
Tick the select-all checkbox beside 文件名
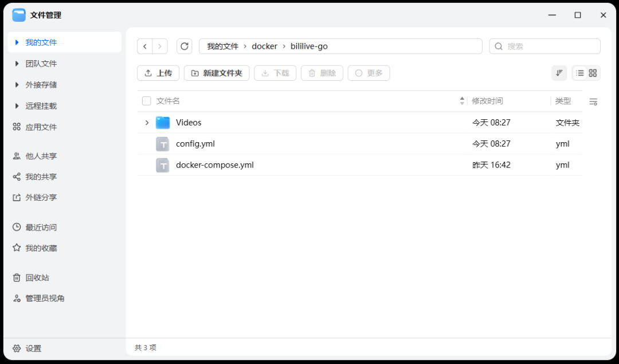(x=147, y=101)
